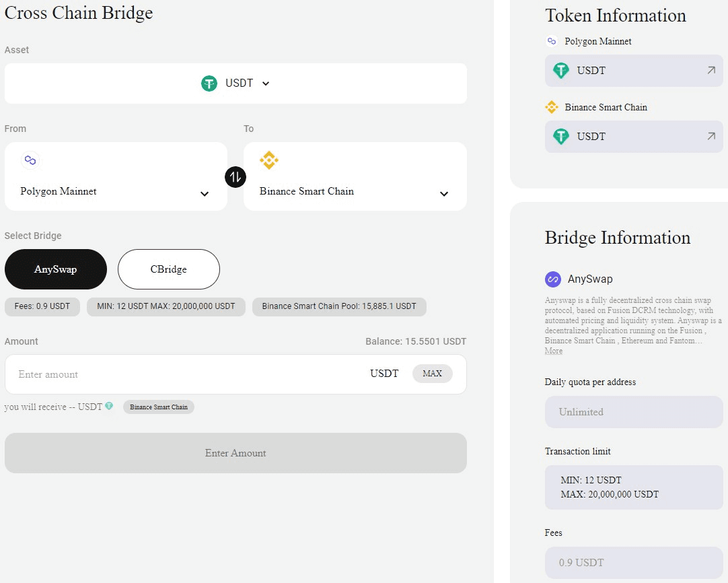This screenshot has width=728, height=583.
Task: Select the CBridge bridge option
Action: (168, 269)
